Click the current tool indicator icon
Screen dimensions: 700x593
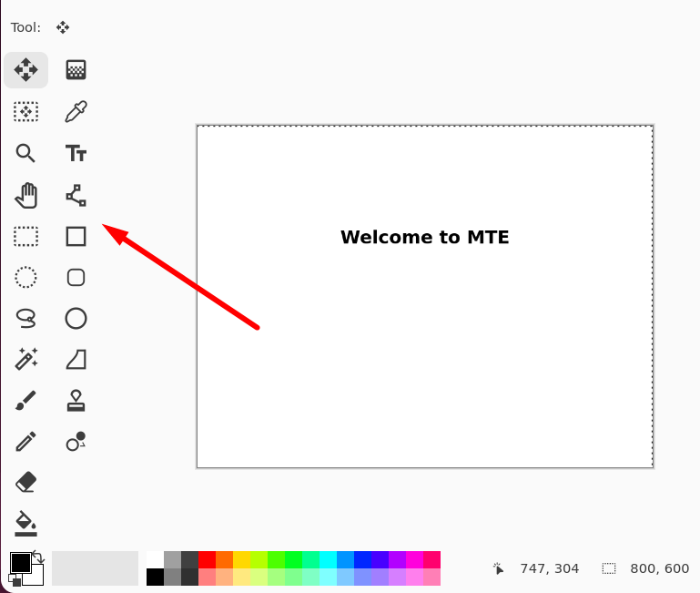[x=63, y=27]
